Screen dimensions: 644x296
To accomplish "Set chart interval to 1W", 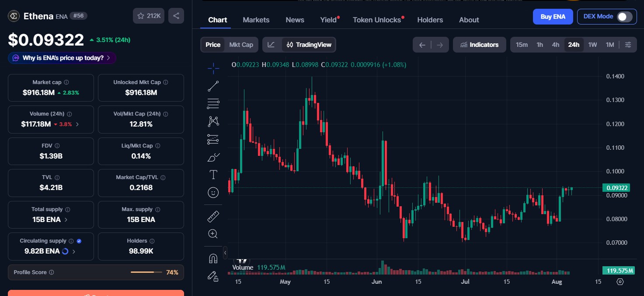I will pos(592,45).
